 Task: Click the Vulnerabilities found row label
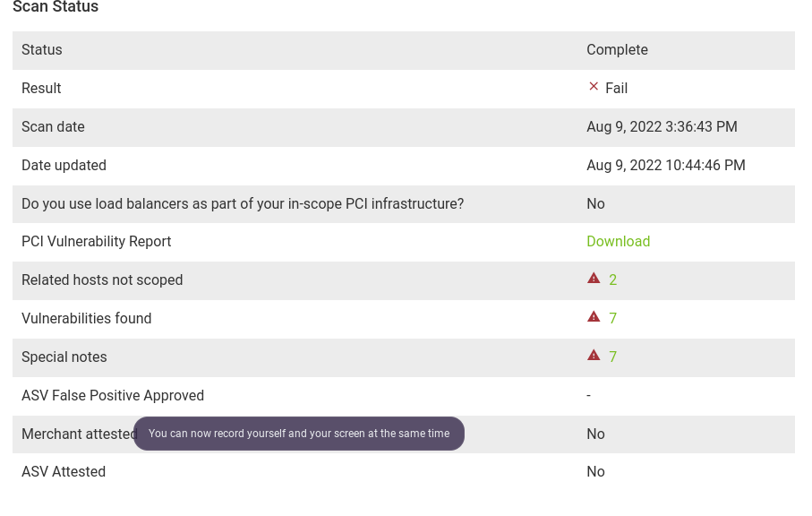pyautogui.click(x=87, y=319)
